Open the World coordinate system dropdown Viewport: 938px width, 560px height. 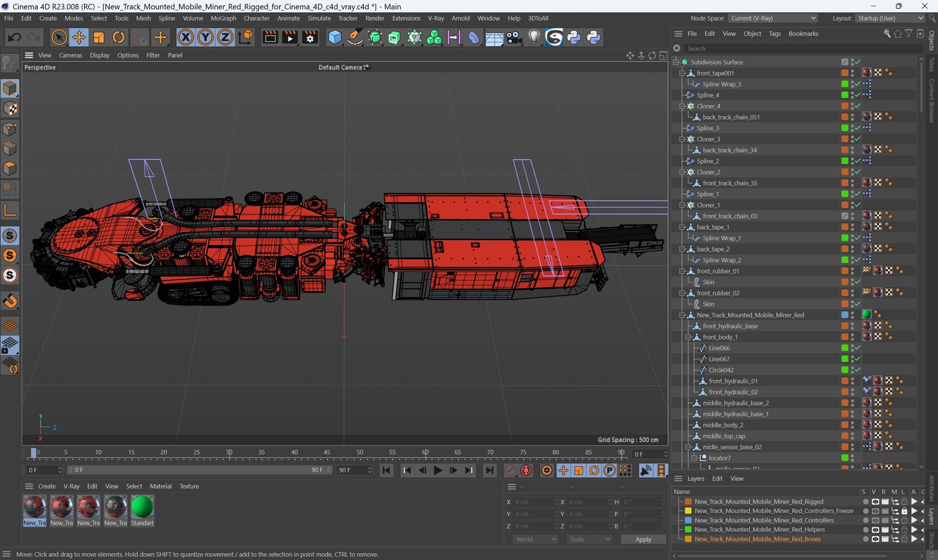(536, 539)
